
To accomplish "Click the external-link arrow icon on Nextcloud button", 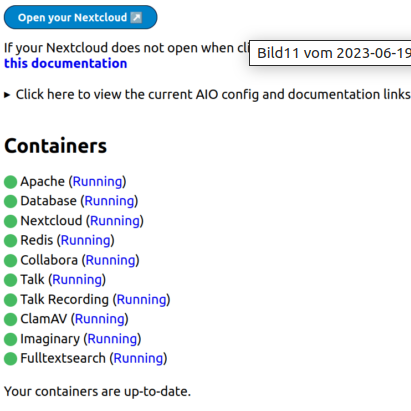I will [x=136, y=17].
